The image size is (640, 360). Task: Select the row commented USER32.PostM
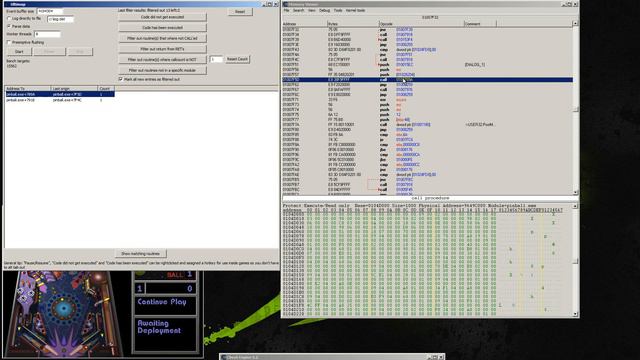[x=427, y=125]
